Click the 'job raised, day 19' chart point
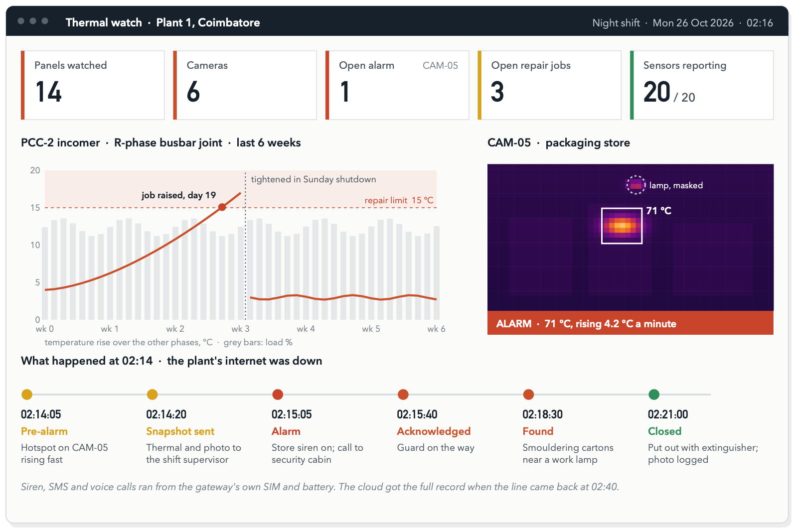The width and height of the screenshot is (794, 532). 222,207
